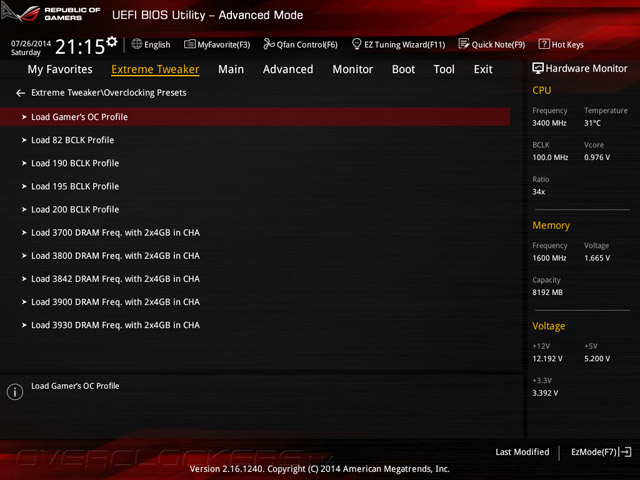
Task: Change language via English label
Action: pyautogui.click(x=157, y=45)
